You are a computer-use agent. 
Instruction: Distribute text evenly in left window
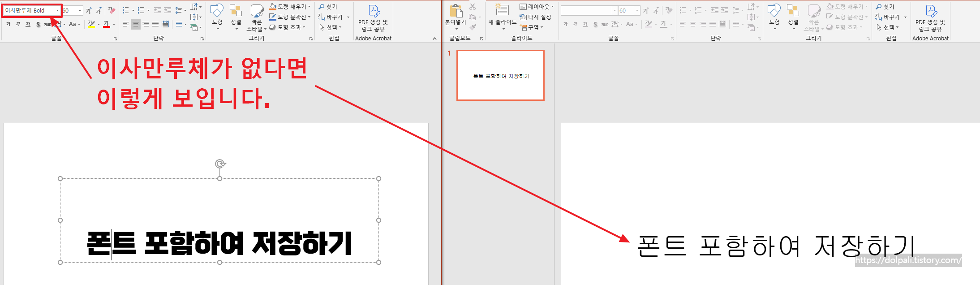pos(165,24)
